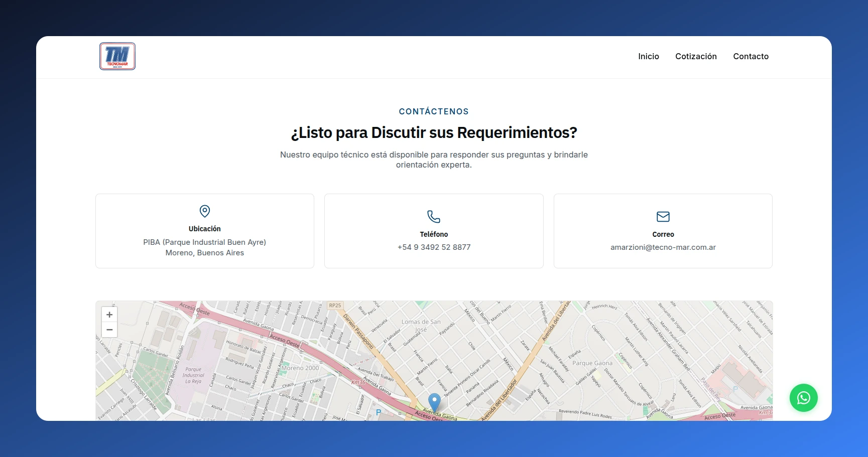Image resolution: width=868 pixels, height=457 pixels.
Task: Click the Tecnomar TM logo
Action: point(117,56)
